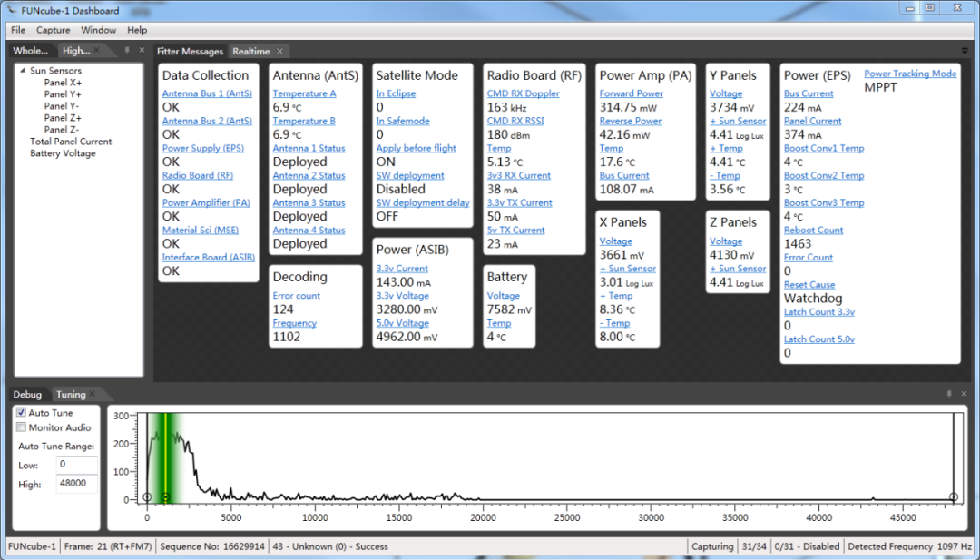This screenshot has width=980, height=560.
Task: Click the Reverse Power link
Action: pos(631,122)
